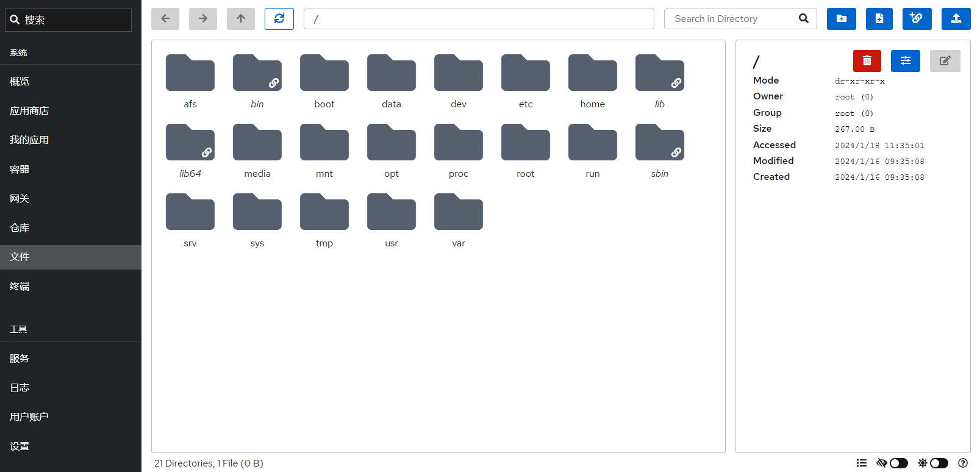This screenshot has width=980, height=472.
Task: Go to 用户账户 in sidebar
Action: point(29,417)
